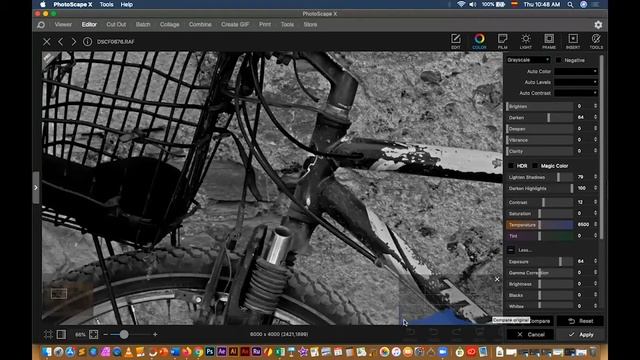This screenshot has height=360, width=640.
Task: Click the Lighten Shadows slider
Action: [540, 177]
